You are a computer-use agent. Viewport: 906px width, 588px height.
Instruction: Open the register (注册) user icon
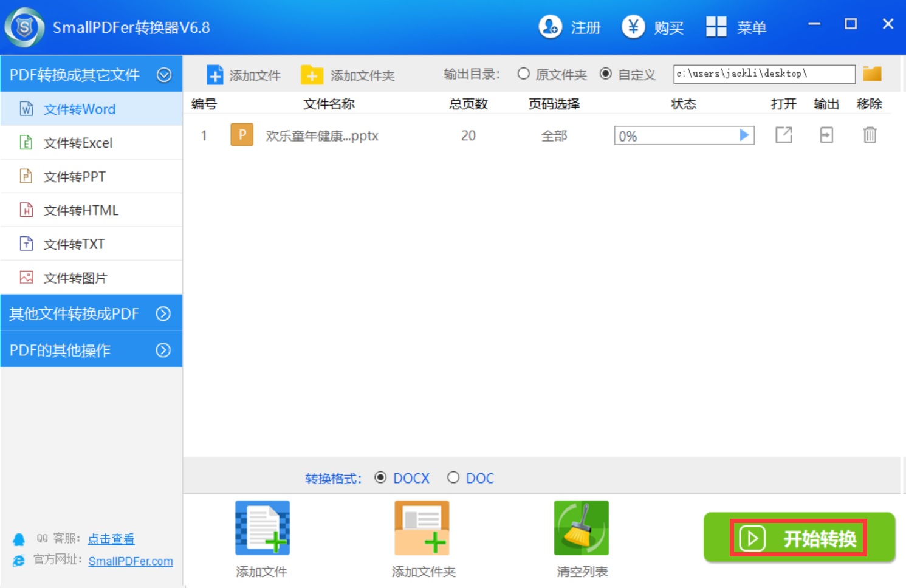click(551, 27)
